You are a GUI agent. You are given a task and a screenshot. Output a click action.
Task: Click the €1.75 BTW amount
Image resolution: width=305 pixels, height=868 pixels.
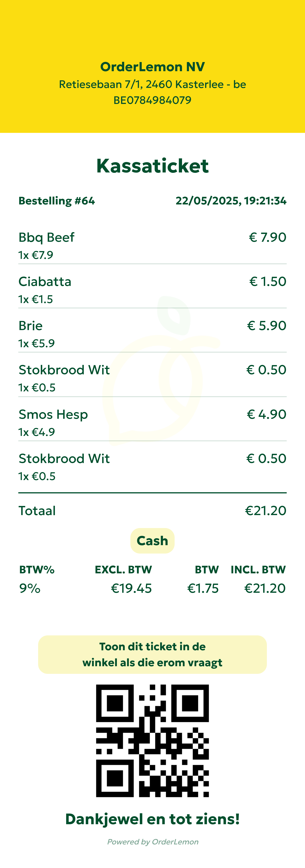tap(203, 588)
